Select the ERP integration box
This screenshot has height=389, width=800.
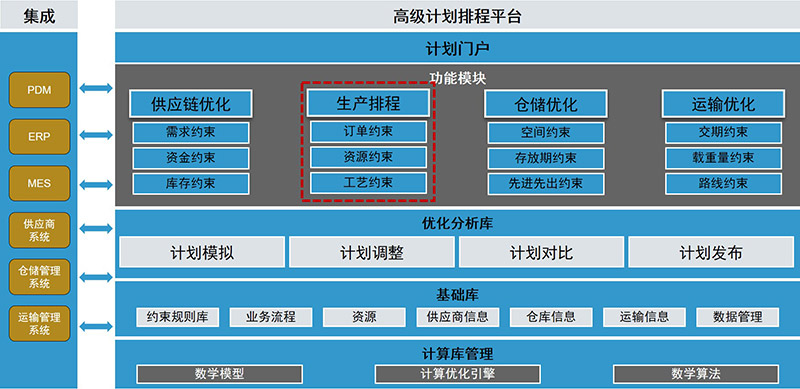pos(39,137)
